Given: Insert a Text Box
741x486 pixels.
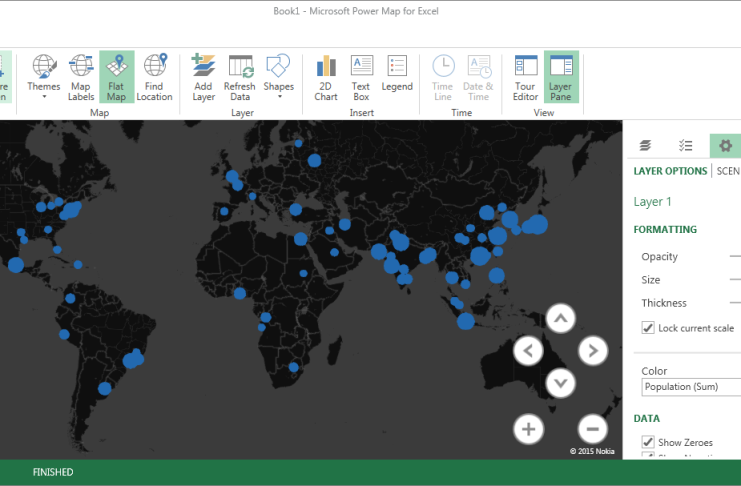Looking at the screenshot, I should [x=361, y=77].
